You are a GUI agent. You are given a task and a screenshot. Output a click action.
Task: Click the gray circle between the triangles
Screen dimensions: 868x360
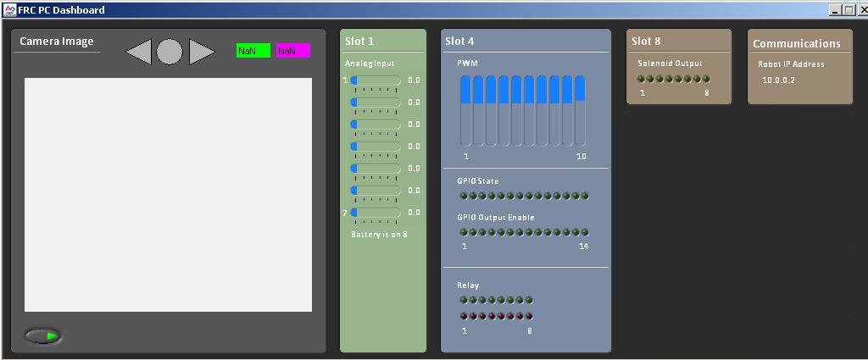coord(170,52)
